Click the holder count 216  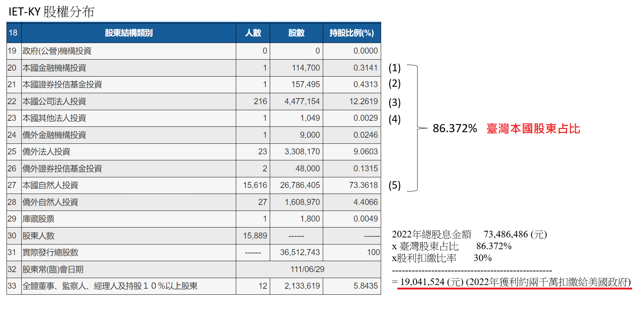[x=260, y=102]
